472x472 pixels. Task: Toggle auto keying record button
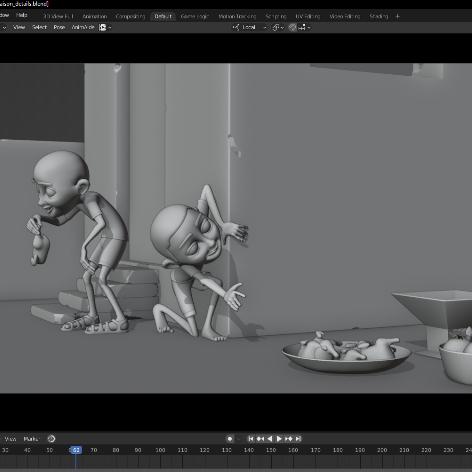[230, 439]
